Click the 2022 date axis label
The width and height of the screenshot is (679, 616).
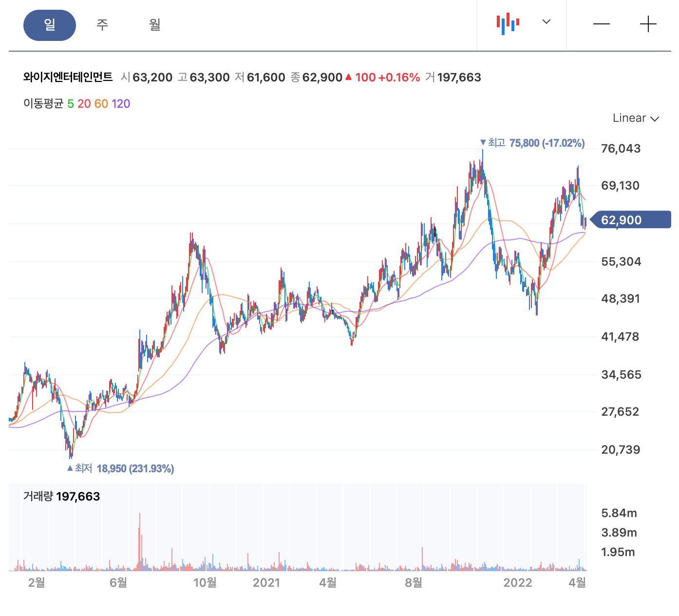518,582
